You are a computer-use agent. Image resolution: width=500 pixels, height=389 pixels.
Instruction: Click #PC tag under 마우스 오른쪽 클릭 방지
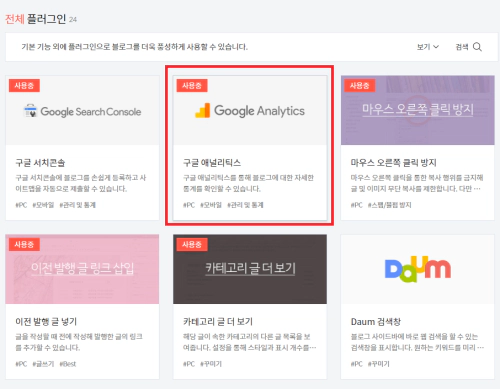[x=356, y=205]
